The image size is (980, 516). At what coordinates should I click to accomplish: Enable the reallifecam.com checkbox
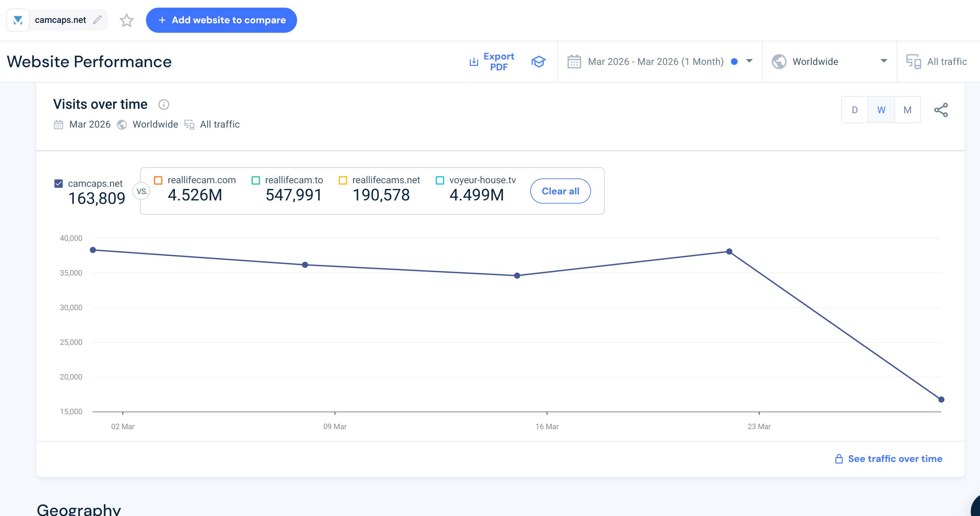click(158, 180)
